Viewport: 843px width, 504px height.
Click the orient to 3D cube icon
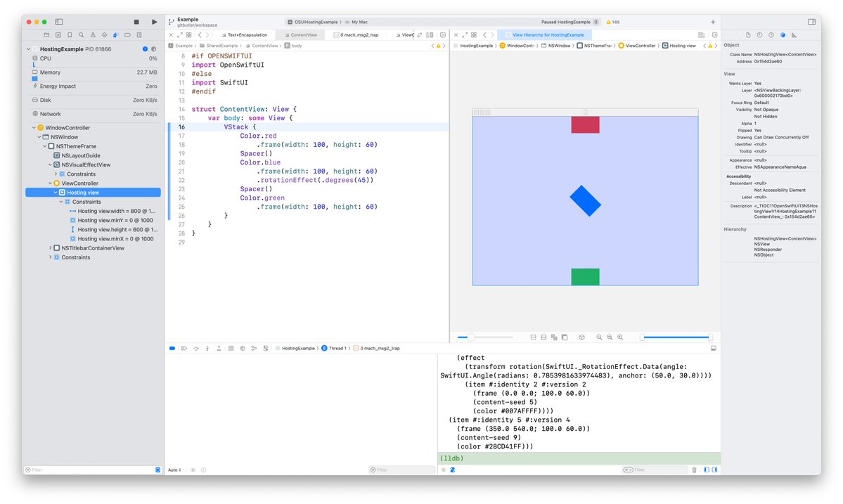click(581, 337)
